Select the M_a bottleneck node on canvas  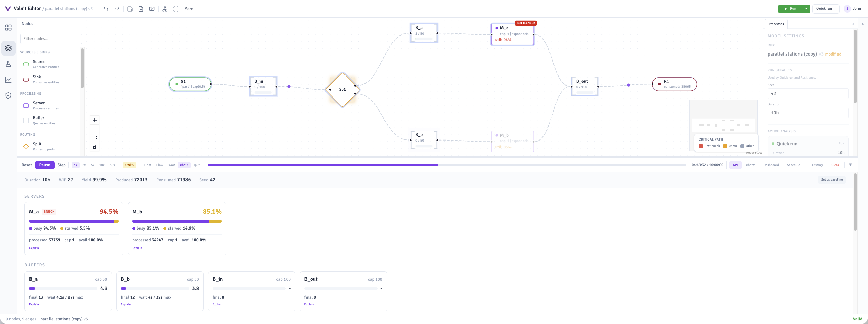(512, 34)
